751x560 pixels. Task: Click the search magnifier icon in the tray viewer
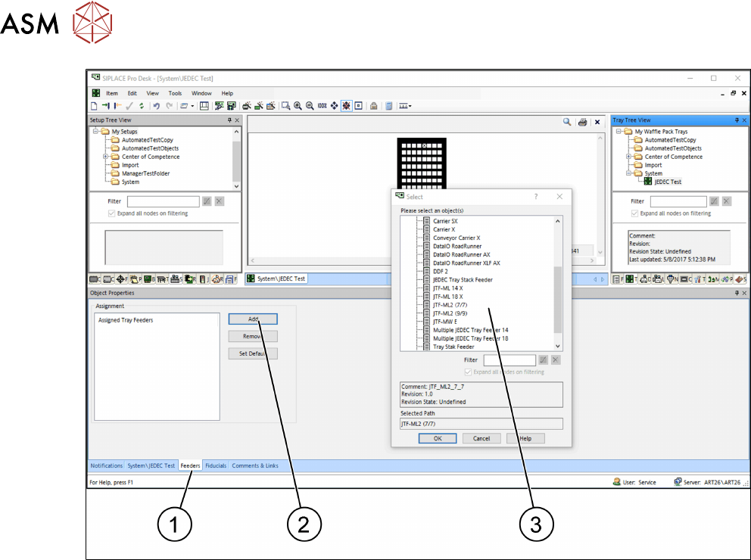click(567, 122)
